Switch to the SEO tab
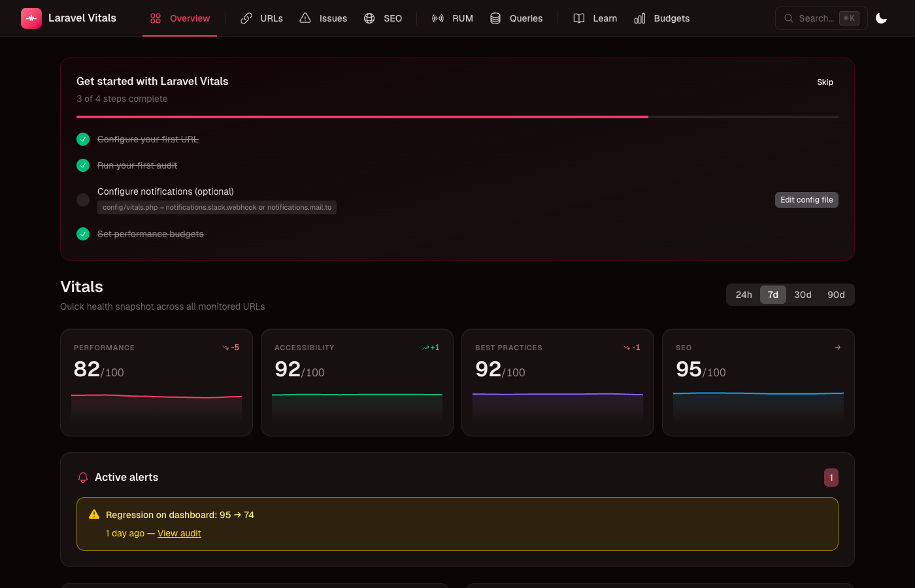The width and height of the screenshot is (915, 588). point(383,18)
